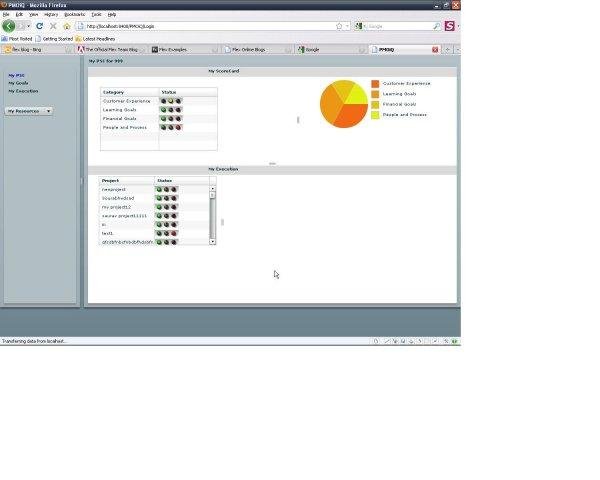Viewport: 600px width, 480px height.
Task: Switch to the Google tab
Action: pos(331,50)
